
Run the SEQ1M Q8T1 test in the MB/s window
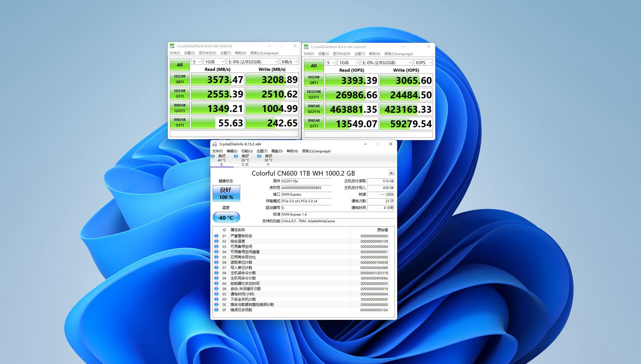tap(180, 79)
